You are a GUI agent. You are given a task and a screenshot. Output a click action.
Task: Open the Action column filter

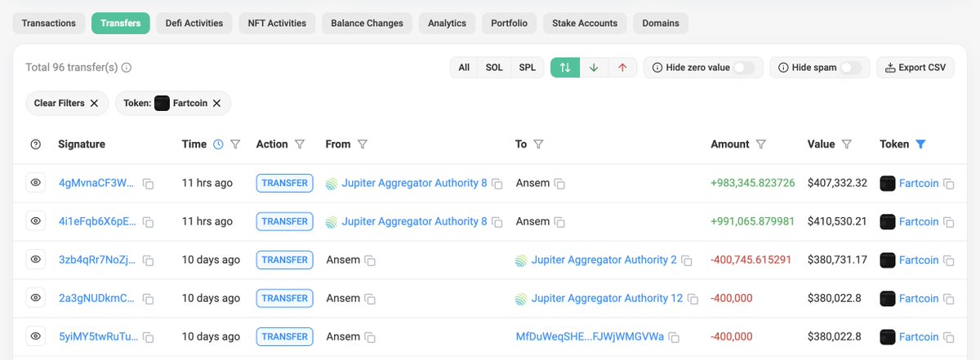(300, 144)
